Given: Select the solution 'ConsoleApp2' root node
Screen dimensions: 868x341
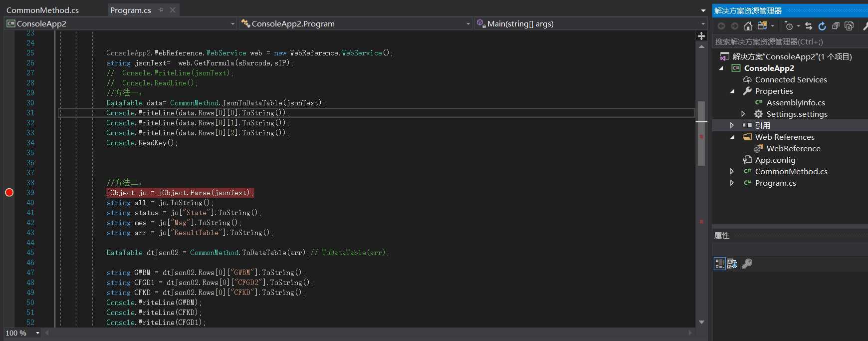Looking at the screenshot, I should pyautogui.click(x=792, y=57).
